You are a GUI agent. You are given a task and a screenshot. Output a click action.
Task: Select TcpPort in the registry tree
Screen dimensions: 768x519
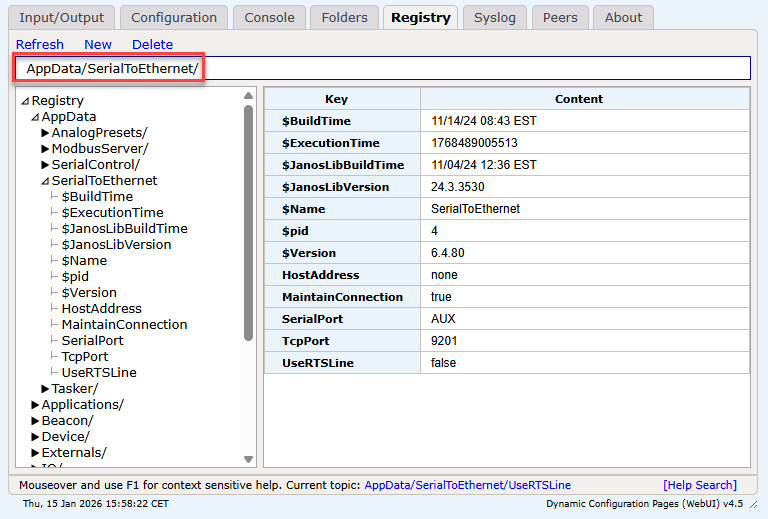[x=85, y=357]
